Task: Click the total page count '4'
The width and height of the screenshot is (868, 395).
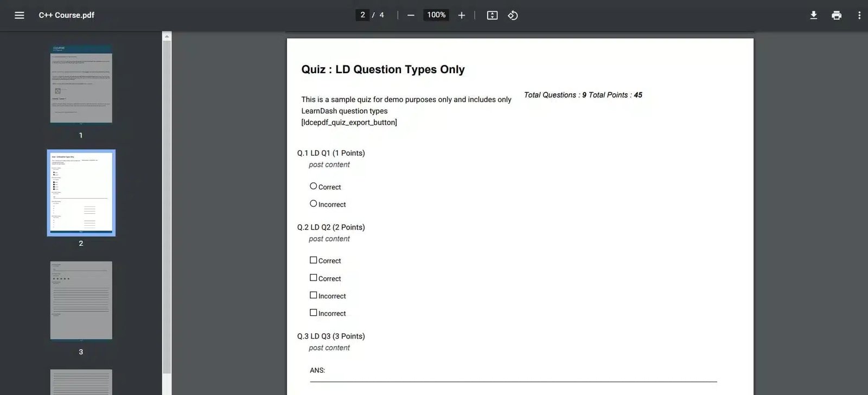Action: pyautogui.click(x=382, y=15)
